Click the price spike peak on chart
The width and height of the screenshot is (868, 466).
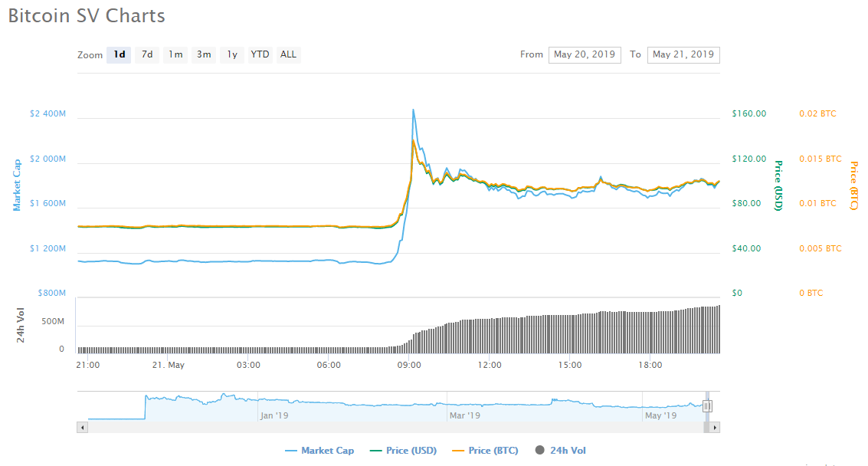tap(414, 110)
